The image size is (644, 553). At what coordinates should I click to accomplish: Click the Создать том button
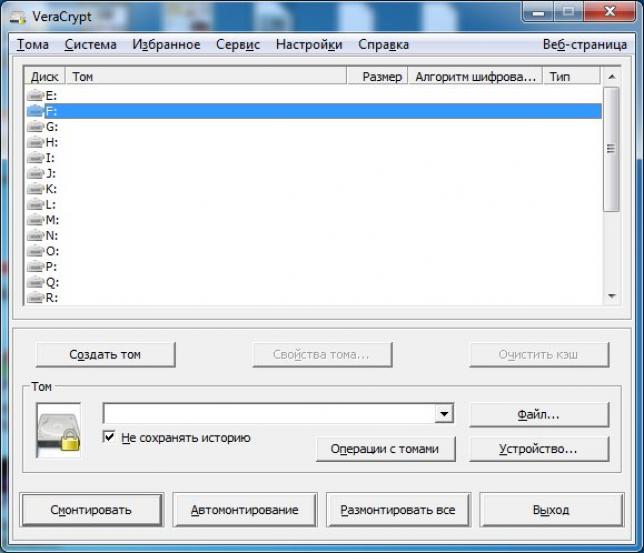105,355
